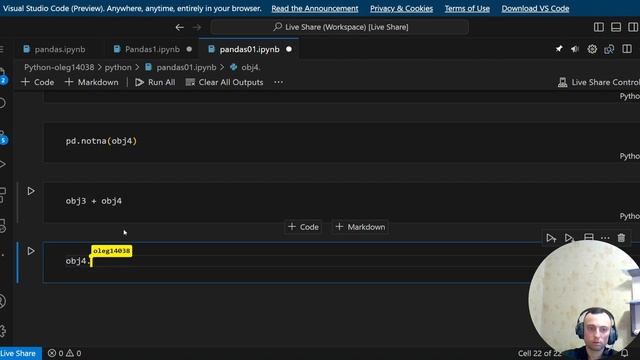Open Terms of Use link
This screenshot has width=640, height=360.
(x=467, y=9)
